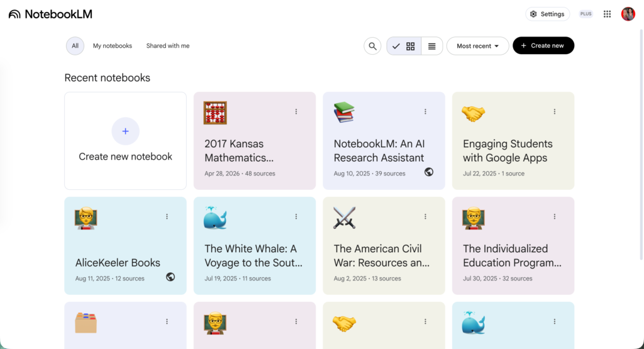Click 'Aug 2, 2025 • 13 sources' text
Screen dimensions: 644x349
click(367, 279)
